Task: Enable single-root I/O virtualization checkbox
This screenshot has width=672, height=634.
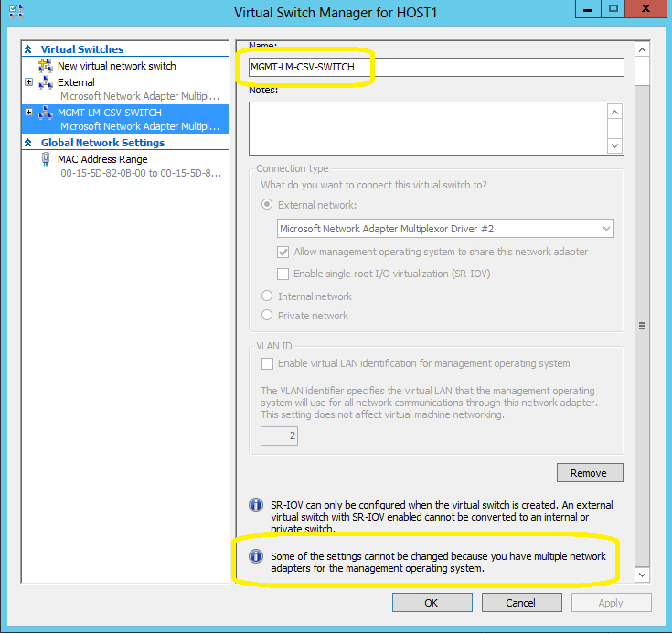Action: coord(283,274)
